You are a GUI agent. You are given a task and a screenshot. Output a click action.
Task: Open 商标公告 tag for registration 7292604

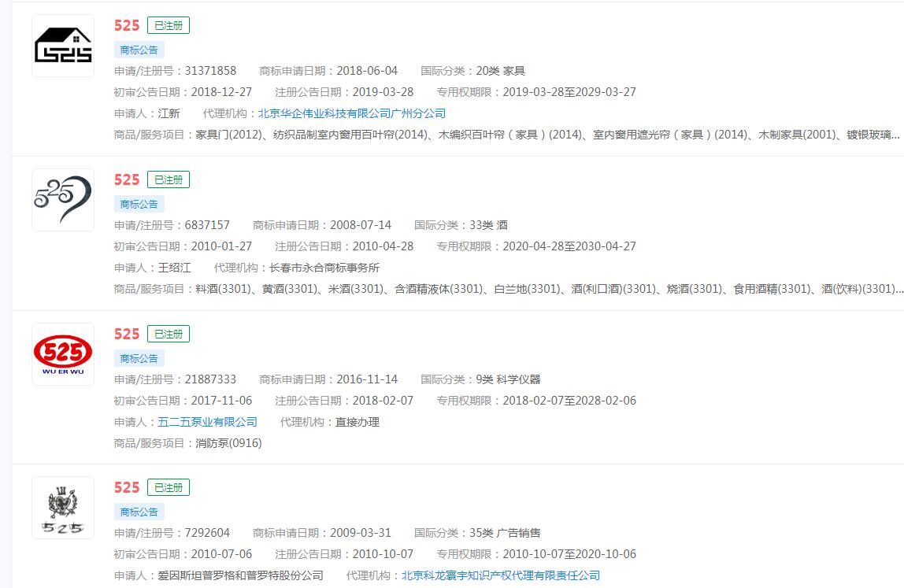point(139,512)
